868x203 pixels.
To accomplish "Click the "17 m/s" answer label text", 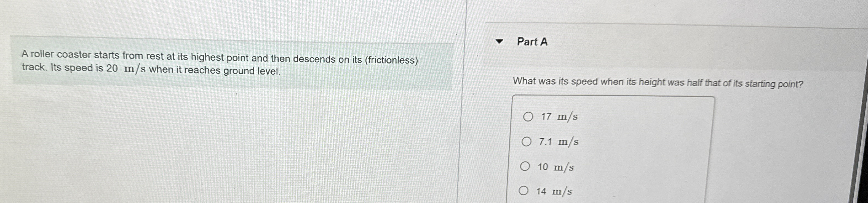I will click(559, 117).
